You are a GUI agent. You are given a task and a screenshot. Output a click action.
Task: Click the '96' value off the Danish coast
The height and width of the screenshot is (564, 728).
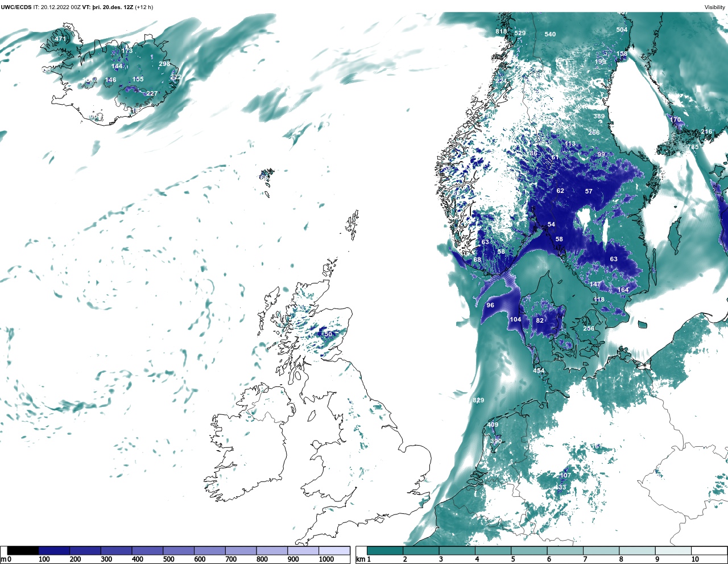click(490, 305)
